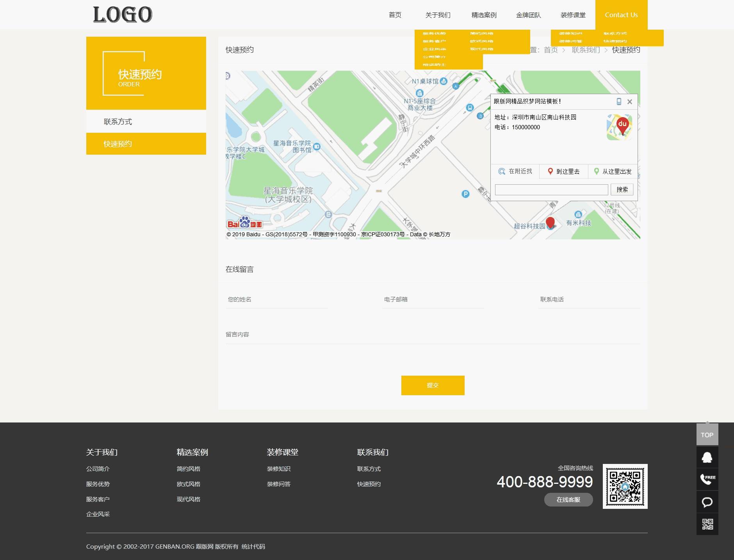This screenshot has width=734, height=560.
Task: Click the yellow 提交 submit button
Action: pyautogui.click(x=433, y=385)
